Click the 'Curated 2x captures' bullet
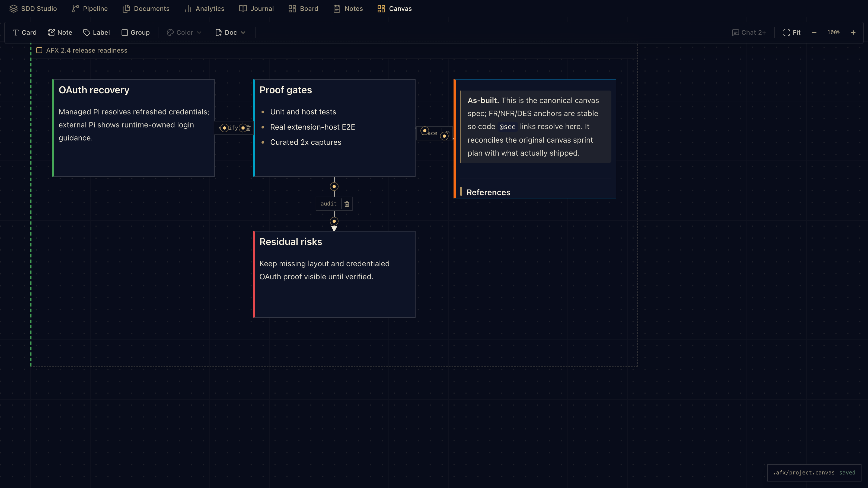Viewport: 868px width, 488px height. 306,142
